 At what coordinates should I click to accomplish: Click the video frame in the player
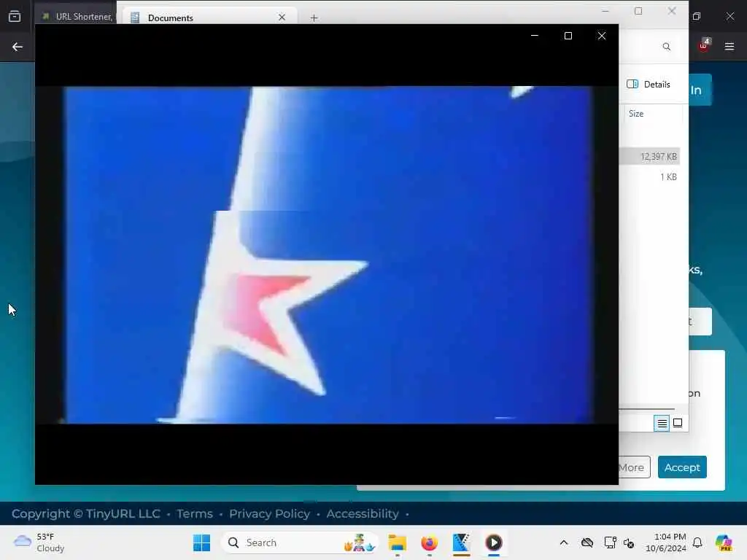(327, 254)
